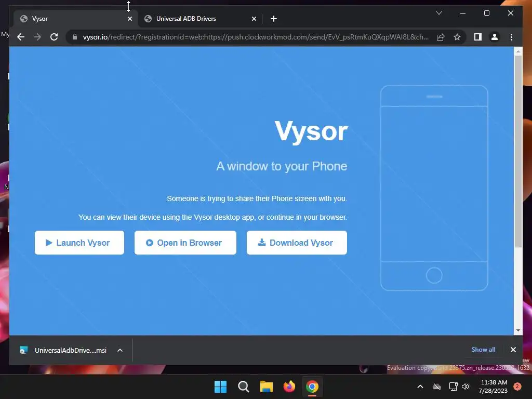This screenshot has width=532, height=399.
Task: Maximize the Chrome window
Action: point(486,13)
